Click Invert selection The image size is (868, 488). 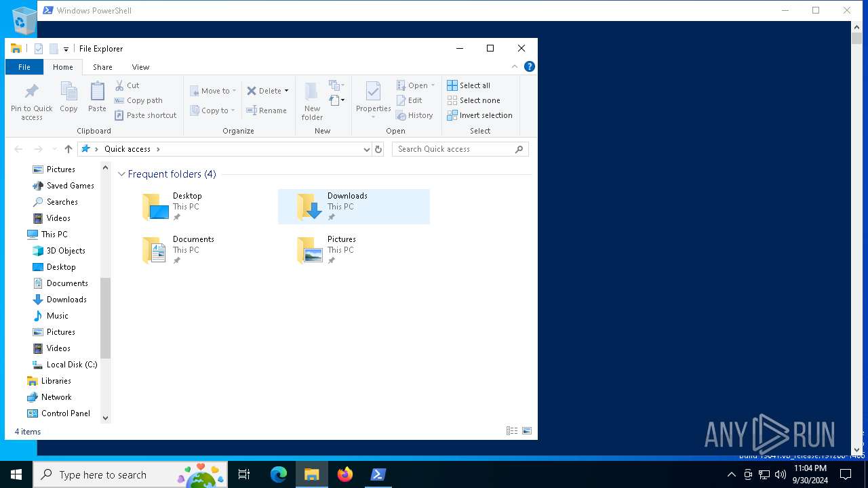tap(479, 115)
